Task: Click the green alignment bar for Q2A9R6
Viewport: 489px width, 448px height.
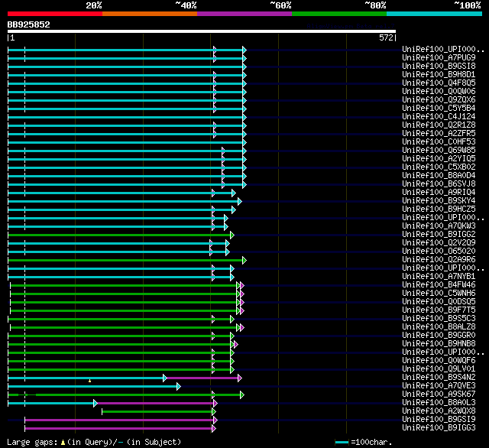Action: tap(126, 260)
